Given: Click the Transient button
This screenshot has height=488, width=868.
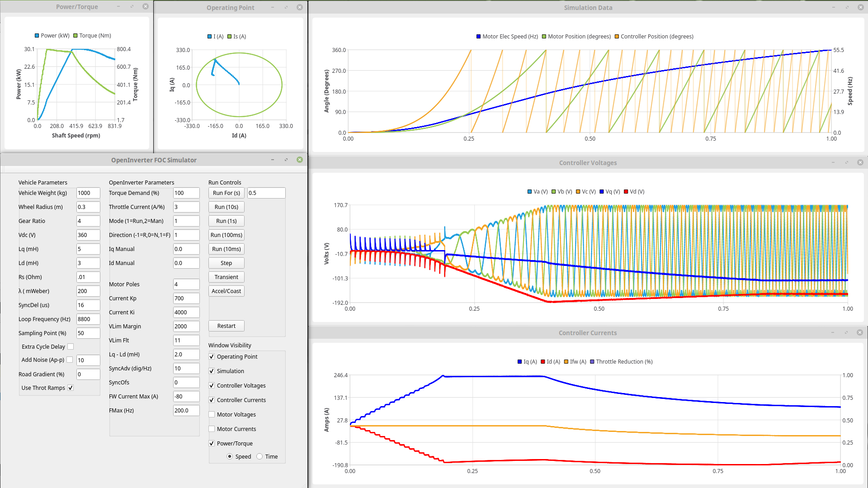Looking at the screenshot, I should [226, 277].
